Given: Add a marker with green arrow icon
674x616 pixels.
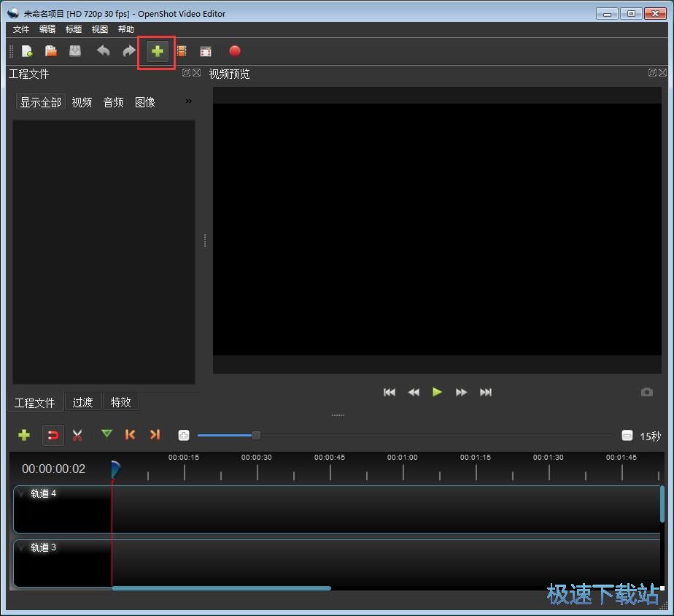Looking at the screenshot, I should click(x=106, y=435).
